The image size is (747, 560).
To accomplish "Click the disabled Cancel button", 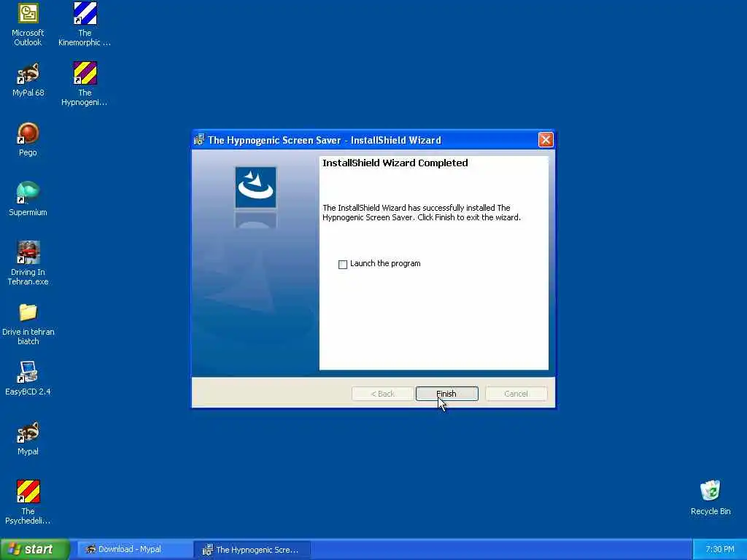I will 516,394.
